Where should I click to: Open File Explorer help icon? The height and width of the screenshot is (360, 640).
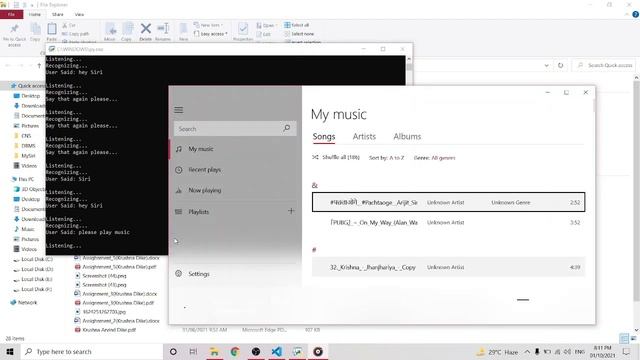point(635,14)
